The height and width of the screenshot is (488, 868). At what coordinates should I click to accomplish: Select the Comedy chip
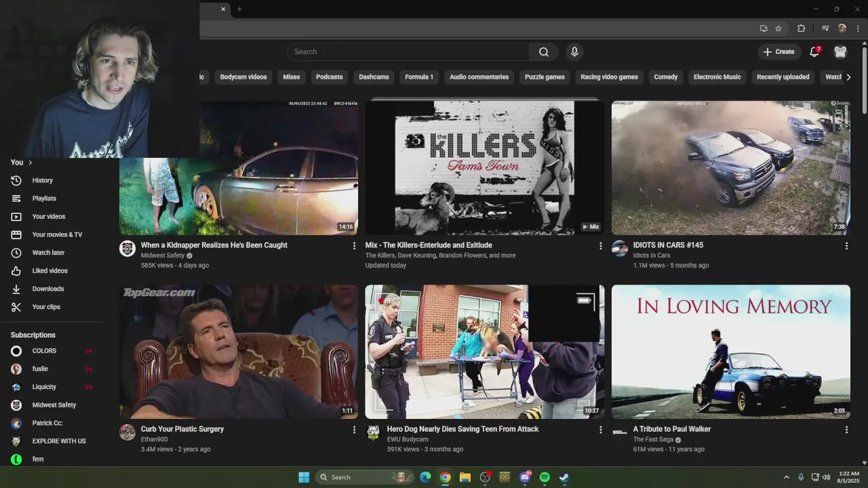(x=666, y=77)
